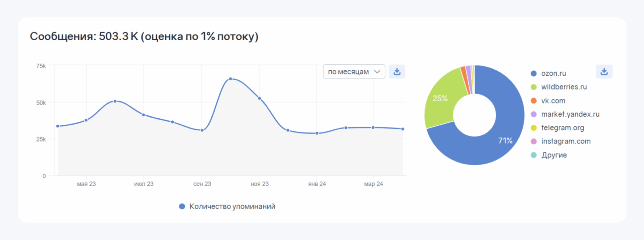
Task: Click the янв 24 data point
Action: click(x=317, y=133)
